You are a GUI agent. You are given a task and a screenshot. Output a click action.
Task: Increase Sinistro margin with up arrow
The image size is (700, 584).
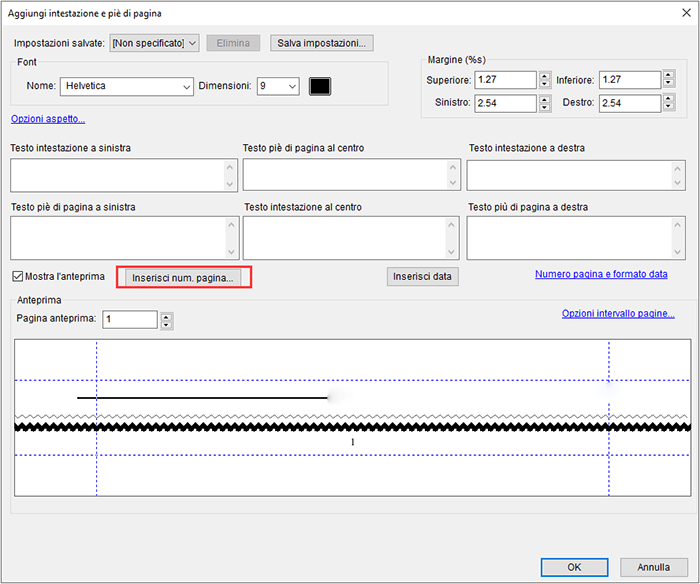545,98
